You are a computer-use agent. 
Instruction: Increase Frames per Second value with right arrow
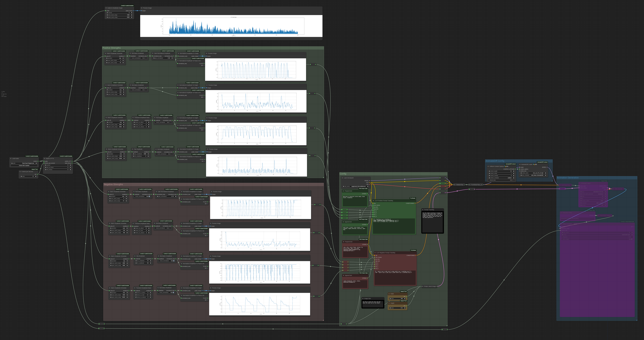tap(36, 176)
